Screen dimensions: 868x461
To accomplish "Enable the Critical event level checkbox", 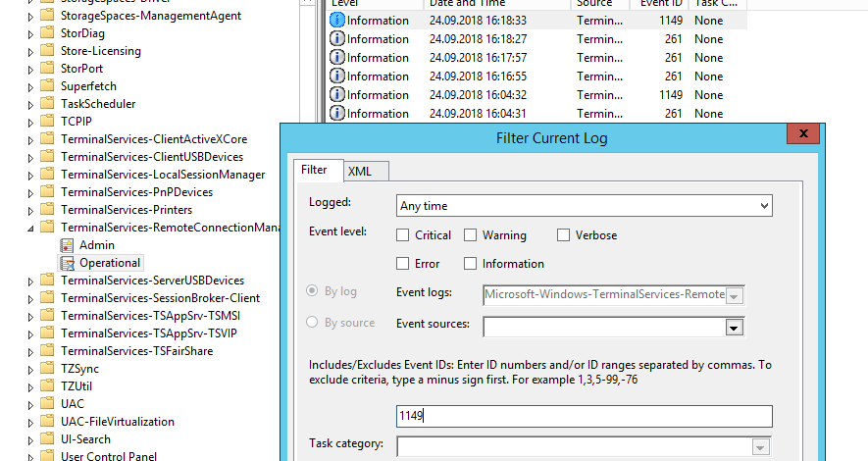I will 402,235.
